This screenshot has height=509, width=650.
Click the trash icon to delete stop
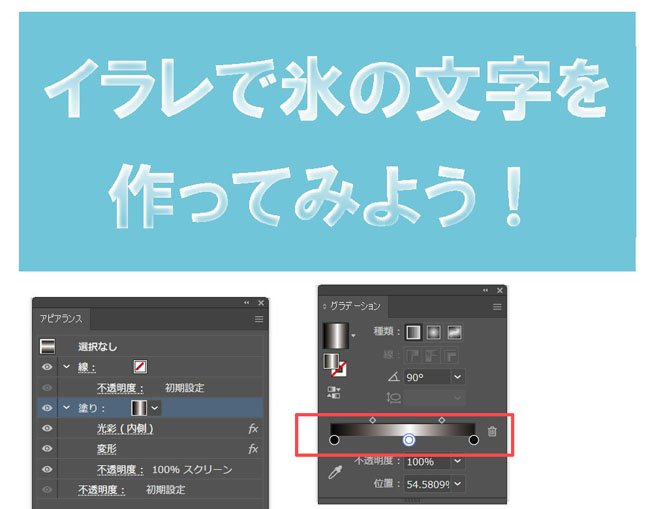[x=492, y=431]
